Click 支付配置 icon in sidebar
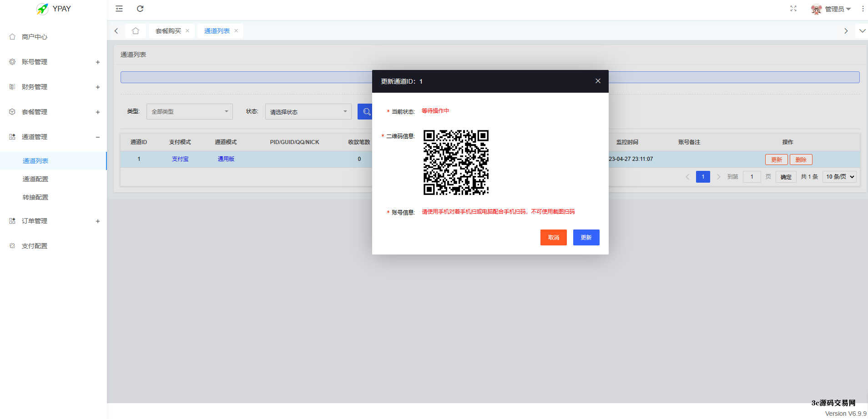 tap(12, 246)
